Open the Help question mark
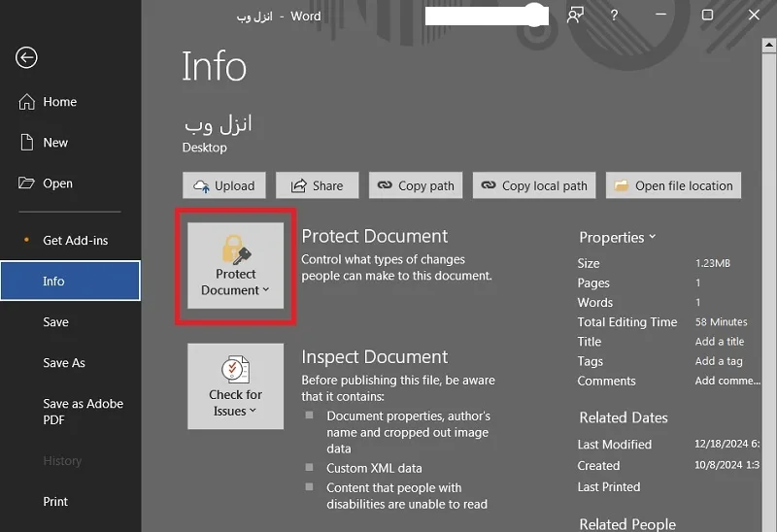The height and width of the screenshot is (532, 777). (x=614, y=16)
